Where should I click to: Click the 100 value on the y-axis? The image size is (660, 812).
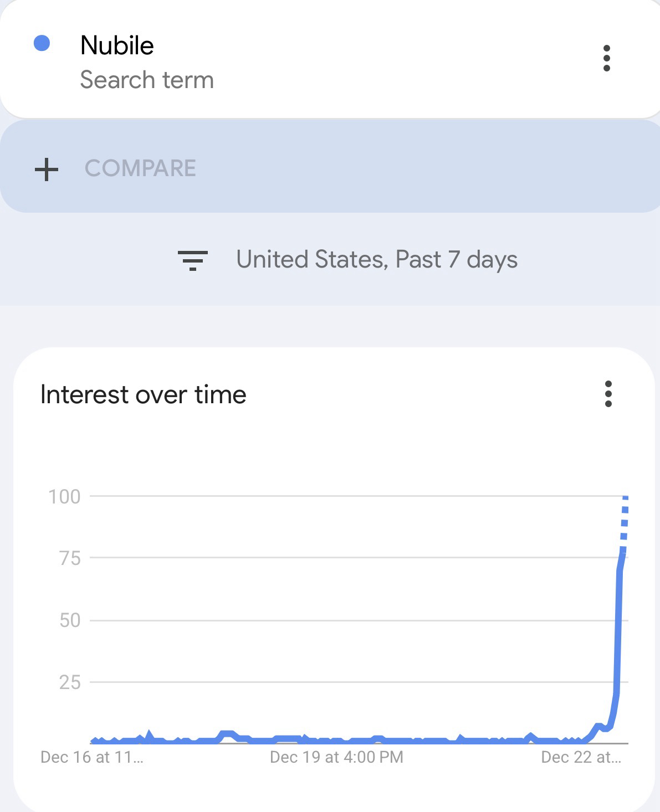coord(64,496)
